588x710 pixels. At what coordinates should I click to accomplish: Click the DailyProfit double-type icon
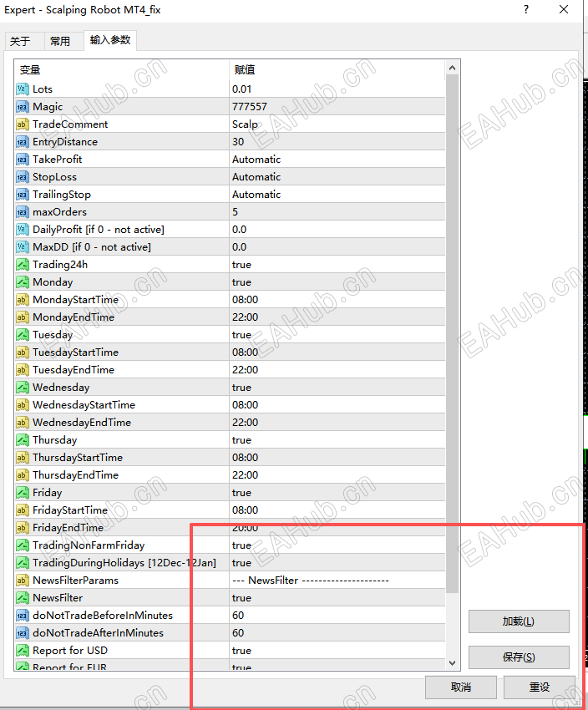pos(23,230)
